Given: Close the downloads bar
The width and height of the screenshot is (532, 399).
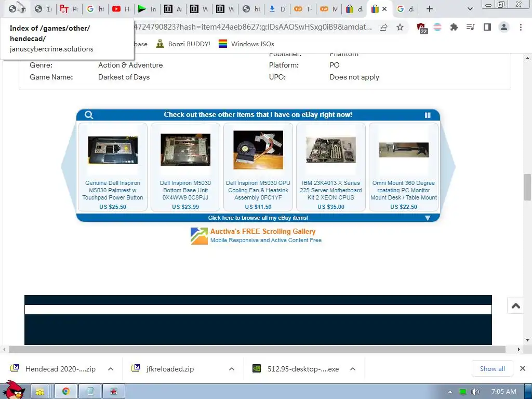Looking at the screenshot, I should [523, 368].
